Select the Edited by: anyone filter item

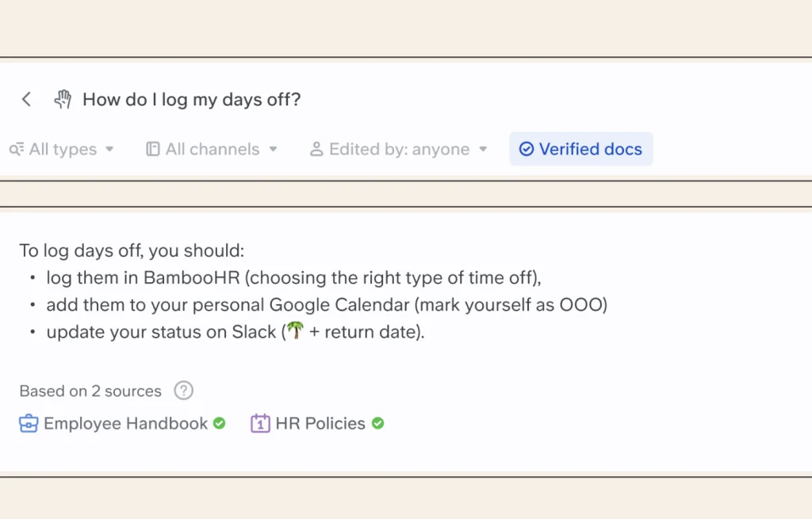(396, 149)
